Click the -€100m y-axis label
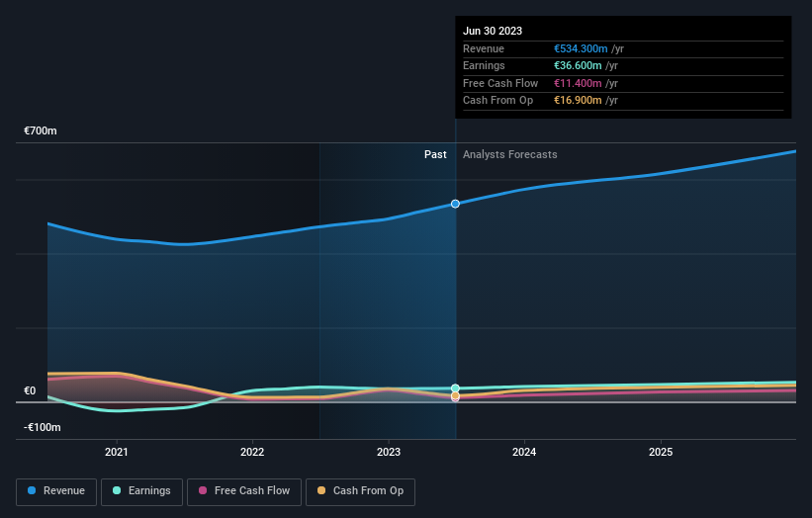The width and height of the screenshot is (812, 518). [42, 427]
